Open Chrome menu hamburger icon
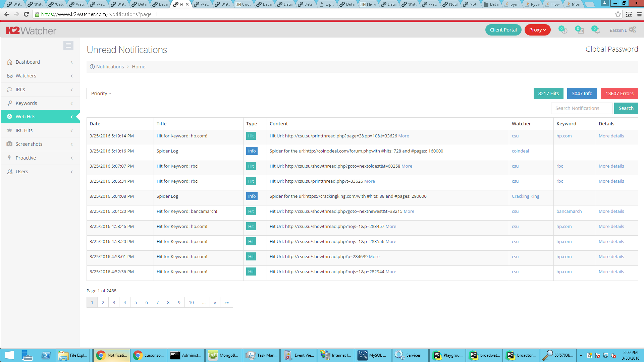The width and height of the screenshot is (644, 362). [639, 14]
